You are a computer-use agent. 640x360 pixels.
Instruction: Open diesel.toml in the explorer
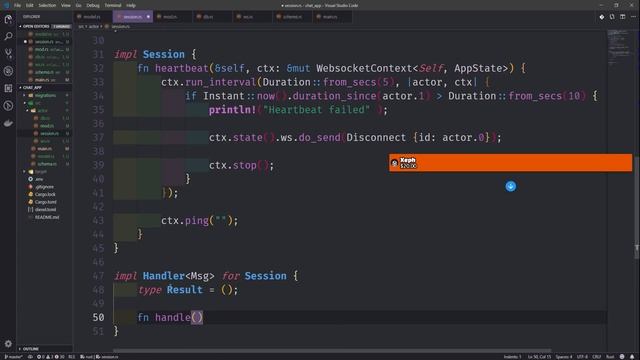coord(45,209)
